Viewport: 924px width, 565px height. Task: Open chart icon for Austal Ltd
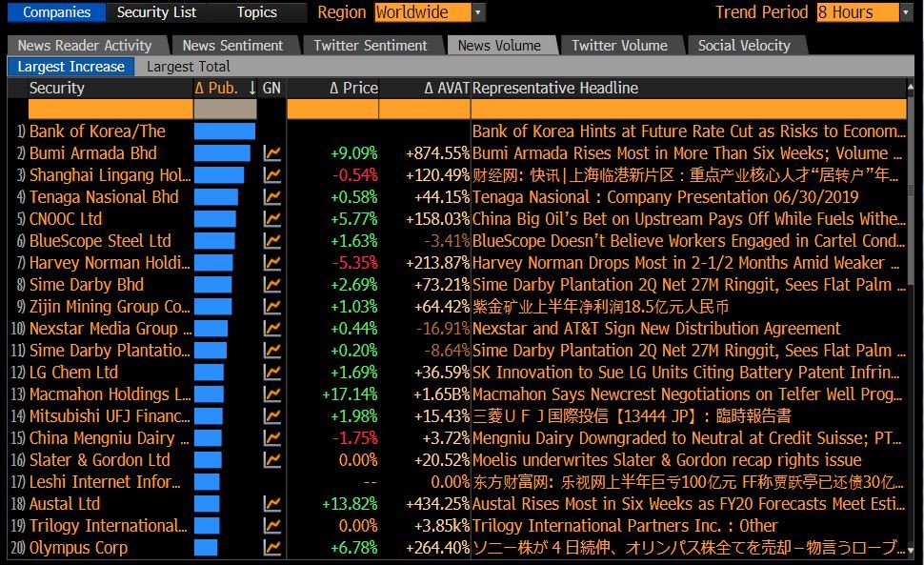tap(271, 504)
